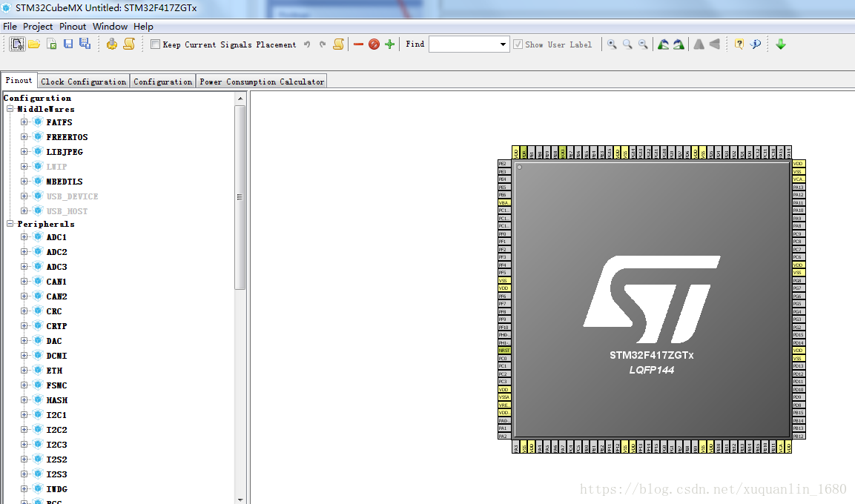Click the FREERTOS cube icon
Screen dimensions: 855x504
pos(38,136)
